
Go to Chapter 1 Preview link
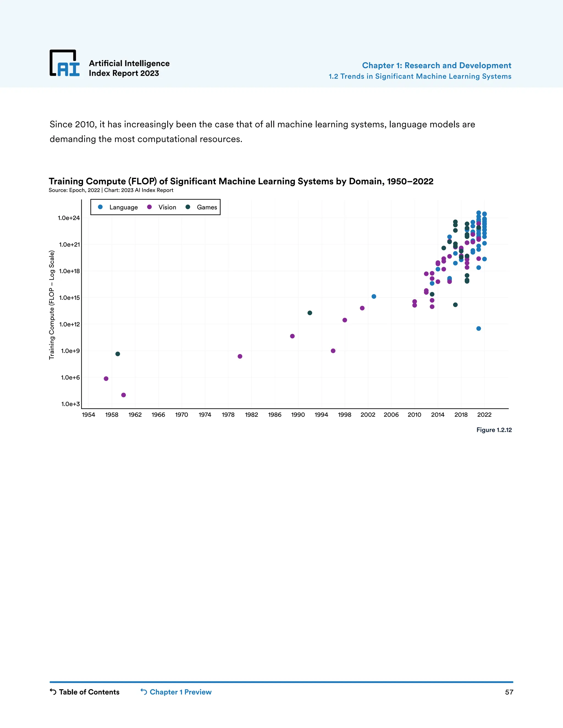pos(180,692)
